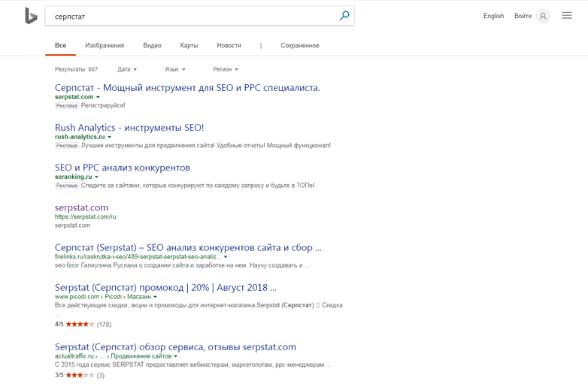
Task: Click the Результаты: 887 count text
Action: click(x=76, y=69)
